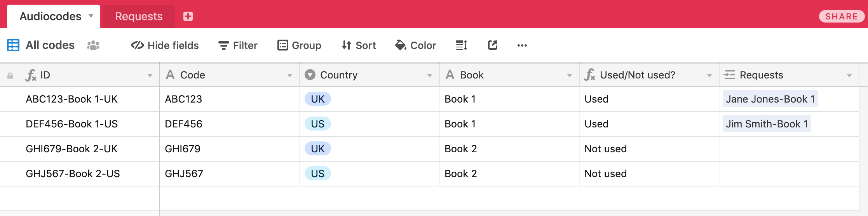Image resolution: width=868 pixels, height=216 pixels.
Task: Select Used cell in ABC123 row
Action: (x=649, y=99)
